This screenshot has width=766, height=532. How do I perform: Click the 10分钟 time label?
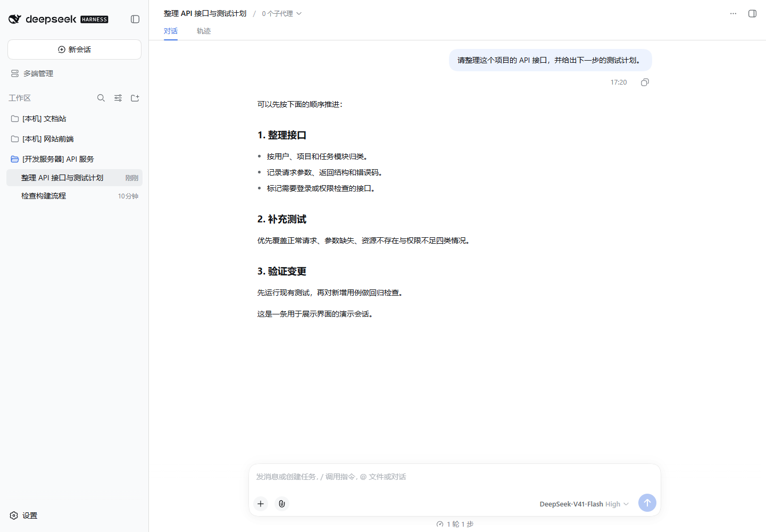pyautogui.click(x=128, y=196)
